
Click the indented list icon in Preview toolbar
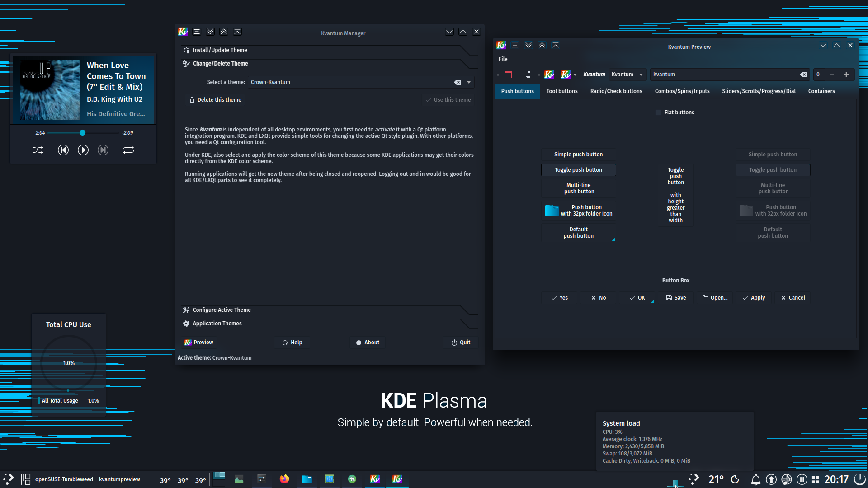(527, 75)
